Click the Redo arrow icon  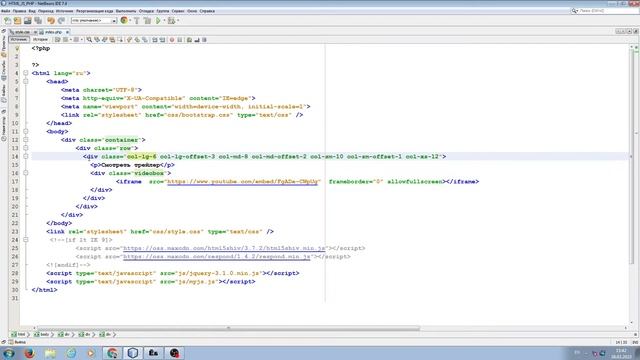(x=61, y=20)
